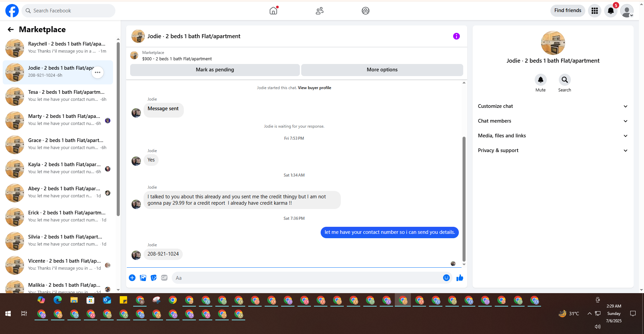Click Jodie's listing thumbnail in right panel
The width and height of the screenshot is (644, 334).
click(x=553, y=43)
